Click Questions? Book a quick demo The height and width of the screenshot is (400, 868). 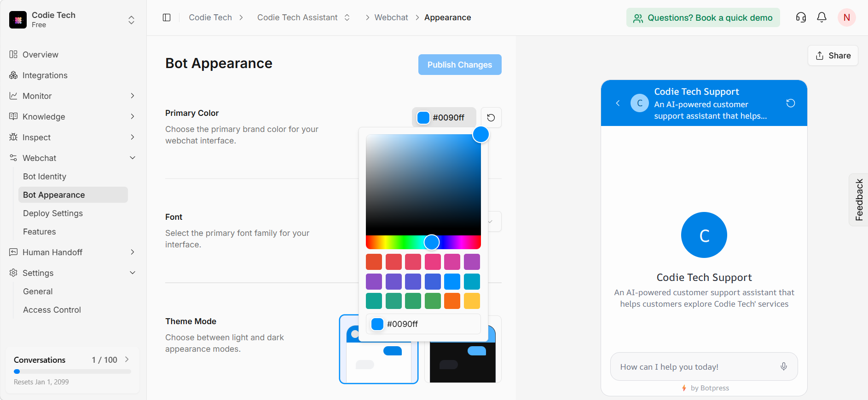(x=703, y=17)
